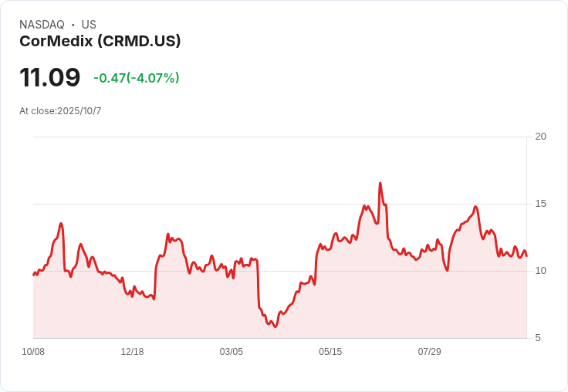The image size is (568, 392).
Task: Click the 10 value on the price axis
Action: [x=541, y=271]
